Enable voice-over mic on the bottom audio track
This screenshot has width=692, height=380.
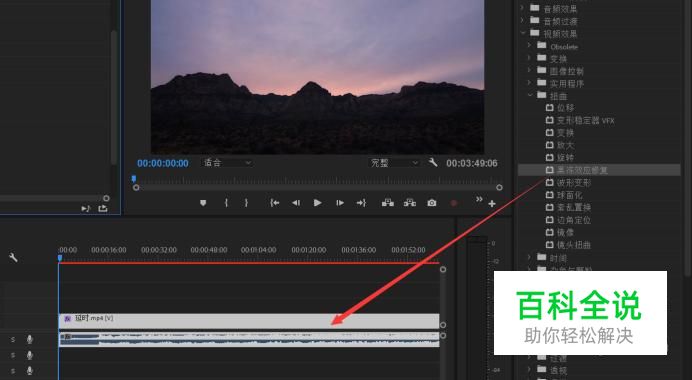click(x=30, y=371)
